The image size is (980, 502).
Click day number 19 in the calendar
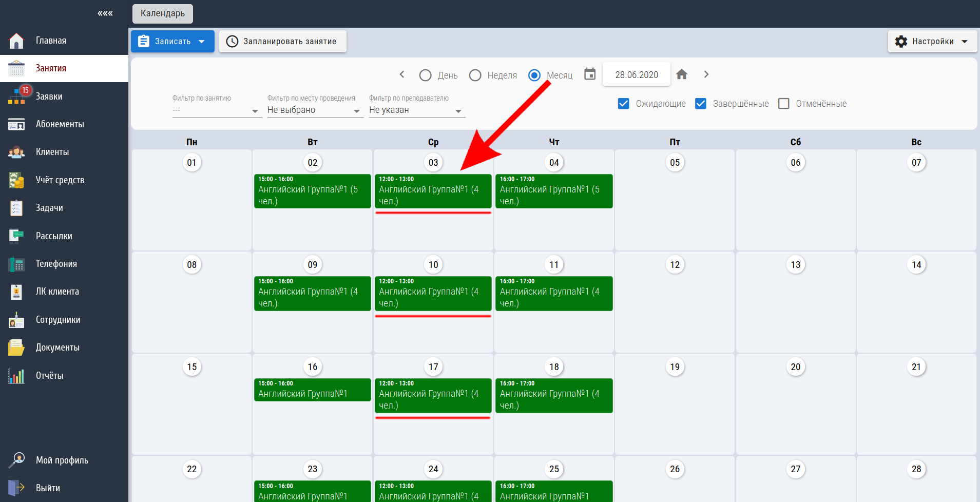[675, 367]
